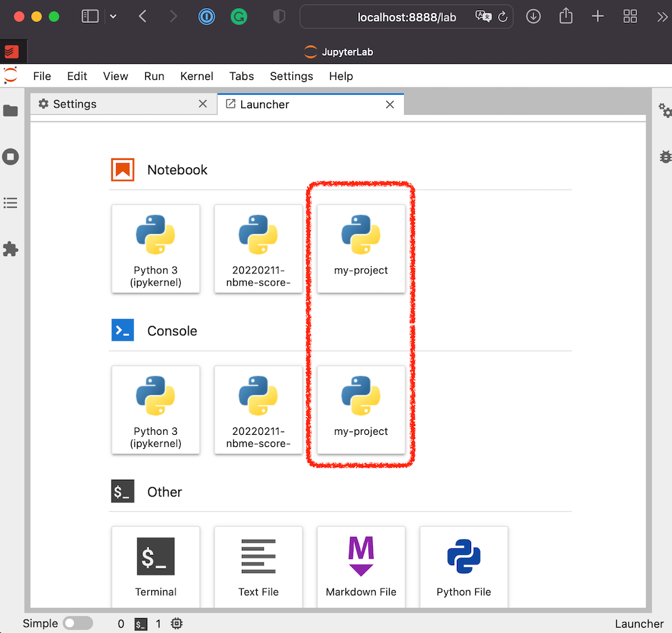Close the Settings tab
Screen dimensions: 672x633
pos(203,103)
